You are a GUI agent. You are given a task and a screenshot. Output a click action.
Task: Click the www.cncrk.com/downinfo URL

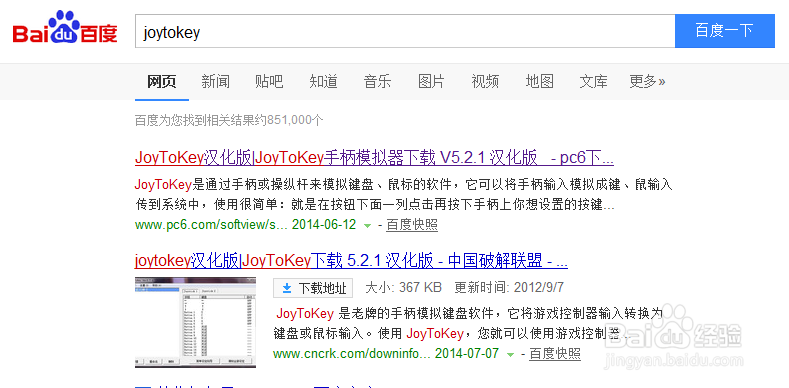tap(352, 353)
